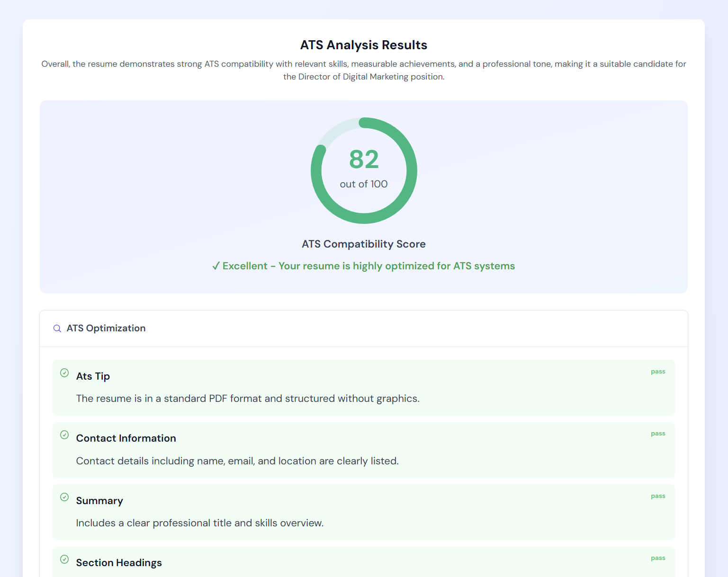
Task: Toggle the pass badge on Summary card
Action: tap(658, 496)
